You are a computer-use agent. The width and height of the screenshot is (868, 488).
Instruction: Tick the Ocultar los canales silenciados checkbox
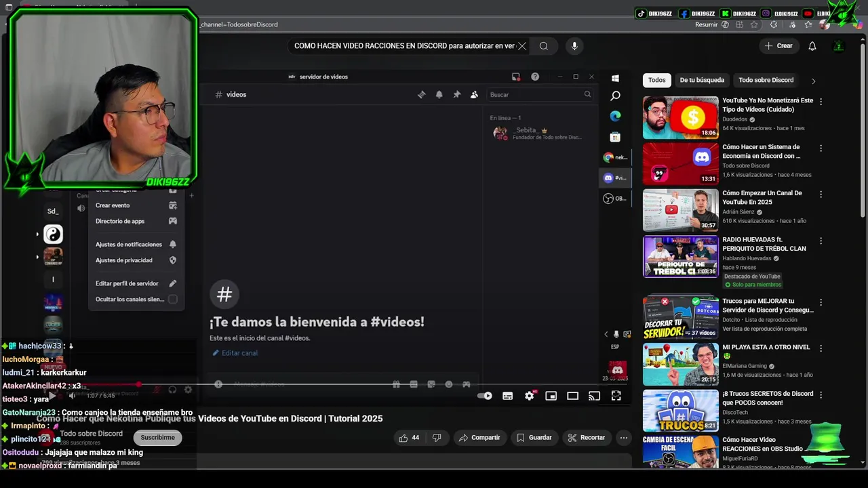click(x=173, y=299)
